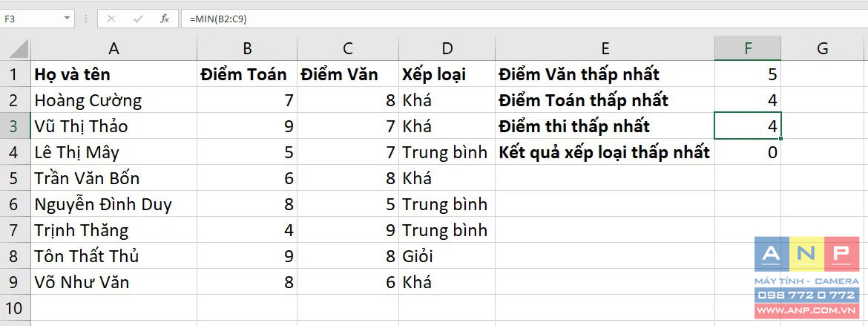Click the Điểm Toán header cell

[247, 74]
